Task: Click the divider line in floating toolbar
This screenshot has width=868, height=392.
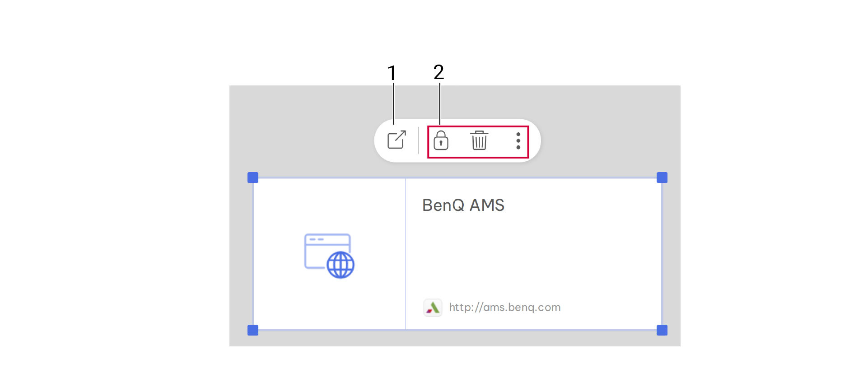Action: pos(419,140)
